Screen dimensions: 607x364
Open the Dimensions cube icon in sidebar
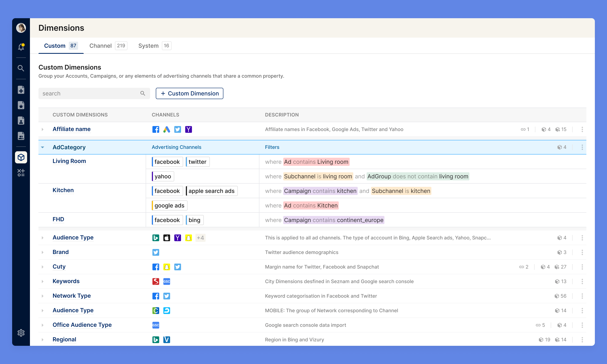coord(21,157)
